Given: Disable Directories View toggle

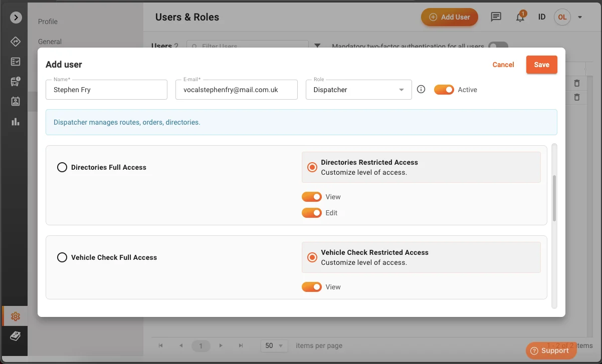Looking at the screenshot, I should [311, 197].
